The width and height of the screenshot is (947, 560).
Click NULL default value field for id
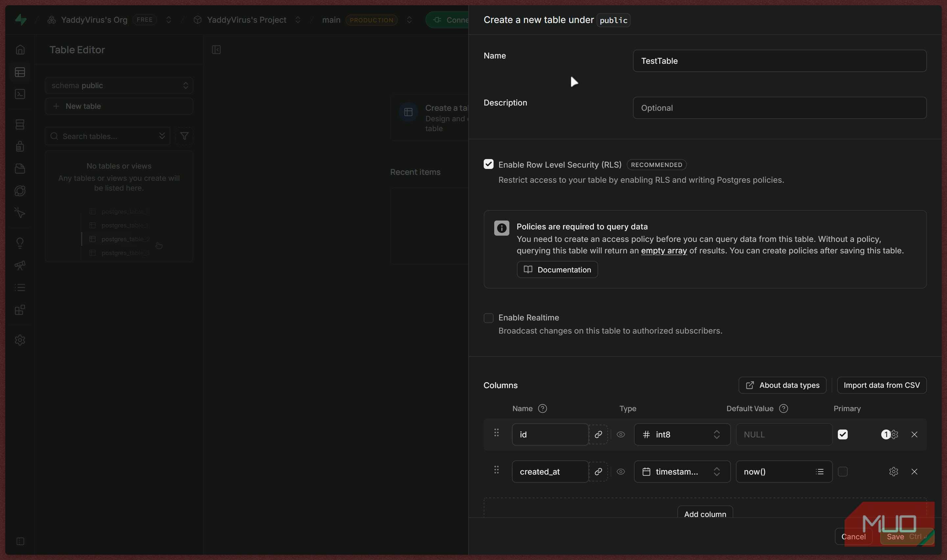click(784, 434)
